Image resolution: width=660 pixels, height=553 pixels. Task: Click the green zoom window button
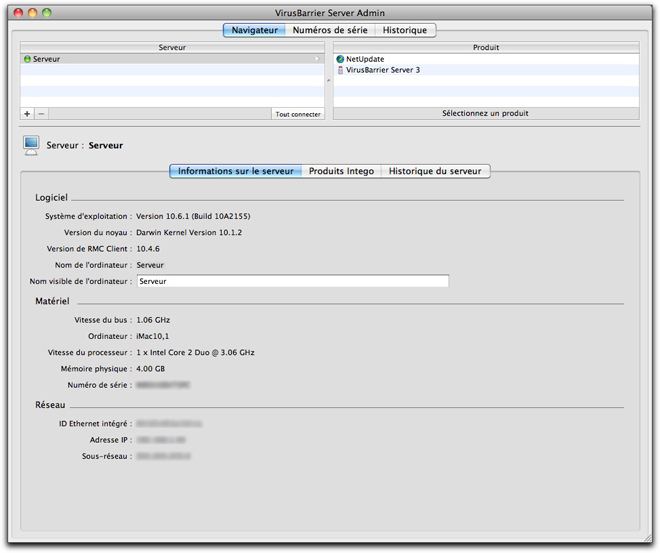pos(47,13)
